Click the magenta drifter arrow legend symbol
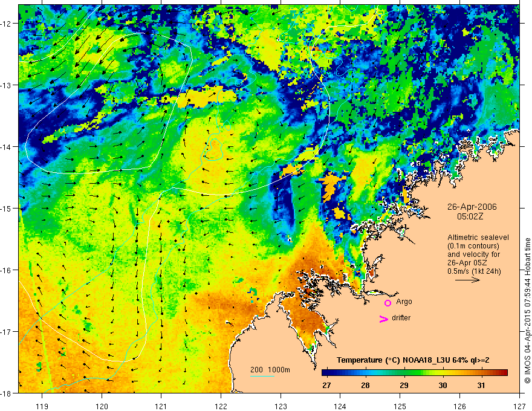Viewport: 532px width, 411px height. click(x=384, y=319)
